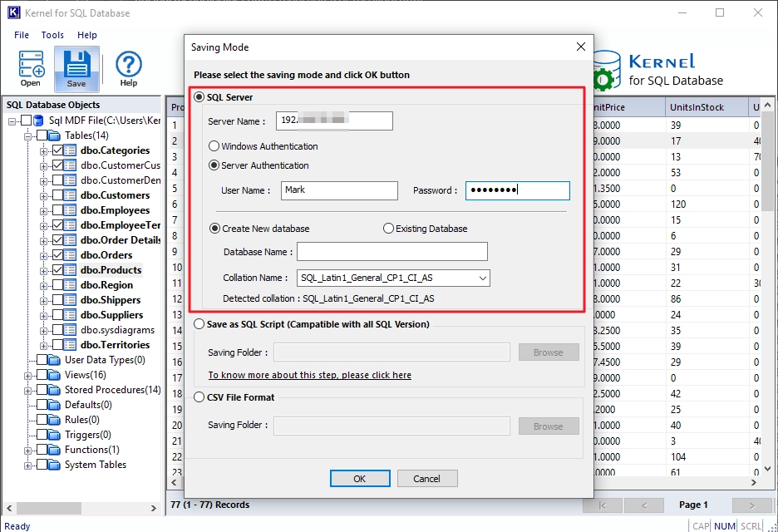Screen dimensions: 778x532
Task: Expand the Views(16) tree node
Action: click(x=27, y=376)
